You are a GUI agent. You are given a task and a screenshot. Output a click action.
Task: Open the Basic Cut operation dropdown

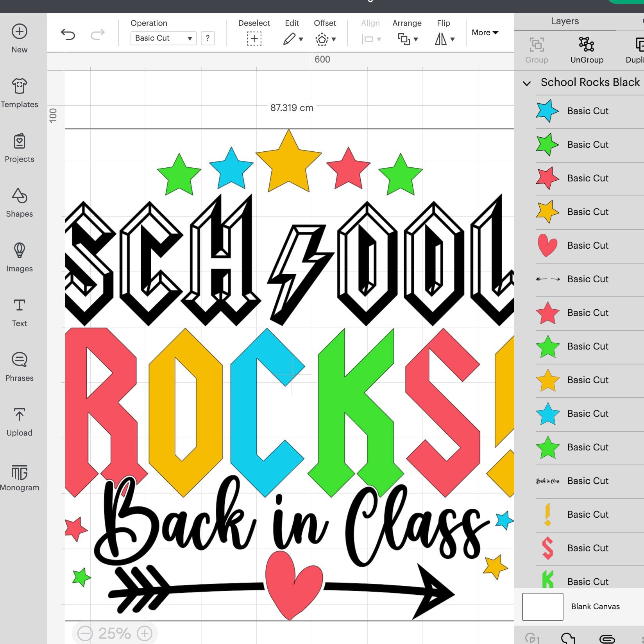tap(163, 38)
